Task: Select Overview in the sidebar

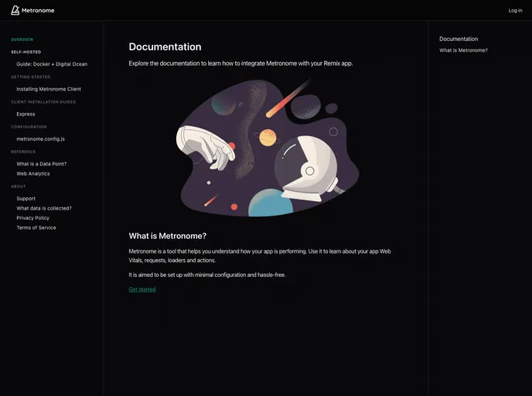Action: tap(22, 39)
